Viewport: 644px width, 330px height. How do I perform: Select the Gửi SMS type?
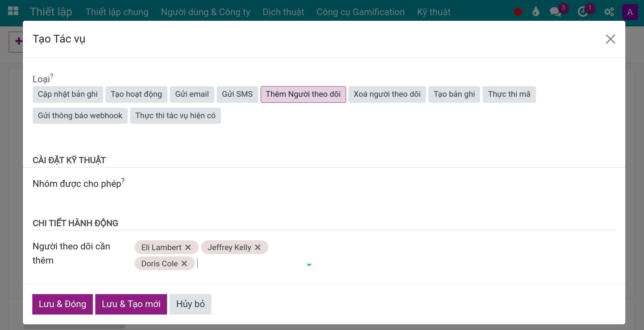[x=237, y=94]
